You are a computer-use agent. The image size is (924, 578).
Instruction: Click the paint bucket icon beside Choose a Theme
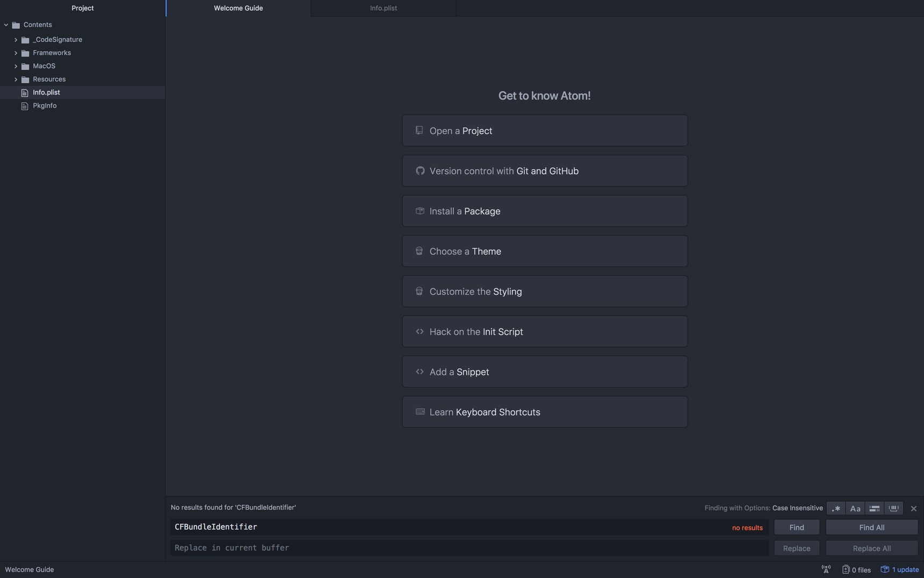tap(419, 251)
